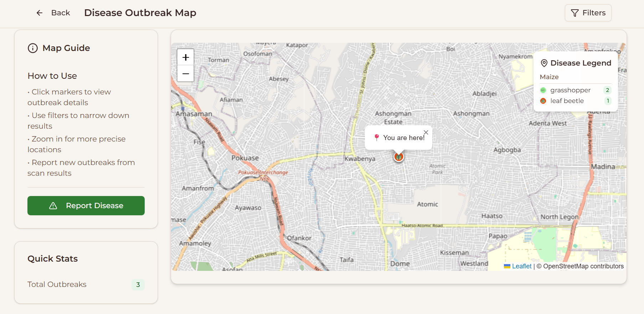Click the leaf beetle count badge
This screenshot has height=314, width=644.
(x=607, y=101)
